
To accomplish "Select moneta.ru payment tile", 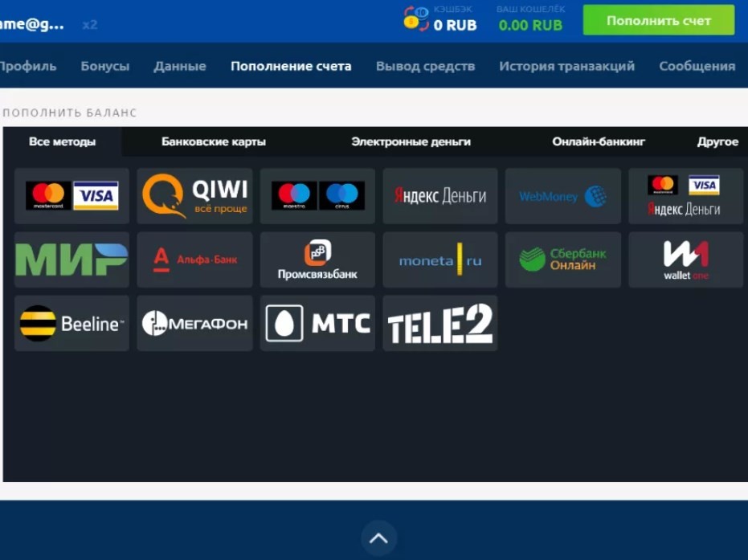I will (440, 260).
